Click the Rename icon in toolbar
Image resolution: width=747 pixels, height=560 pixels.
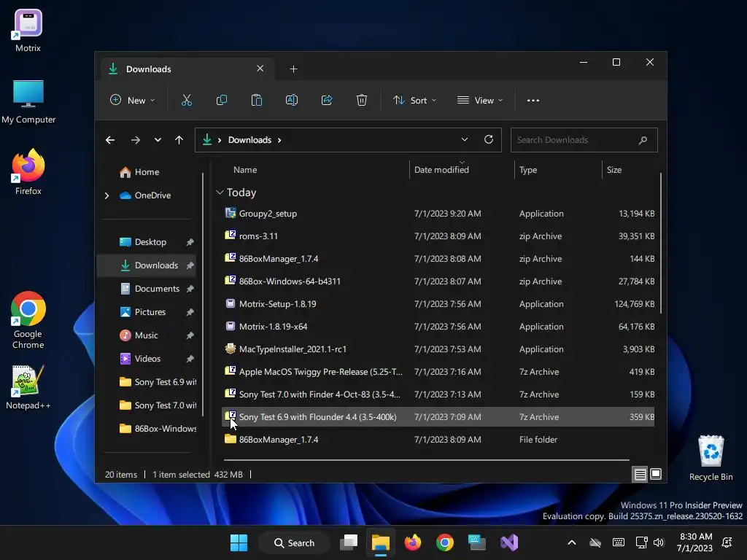292,100
